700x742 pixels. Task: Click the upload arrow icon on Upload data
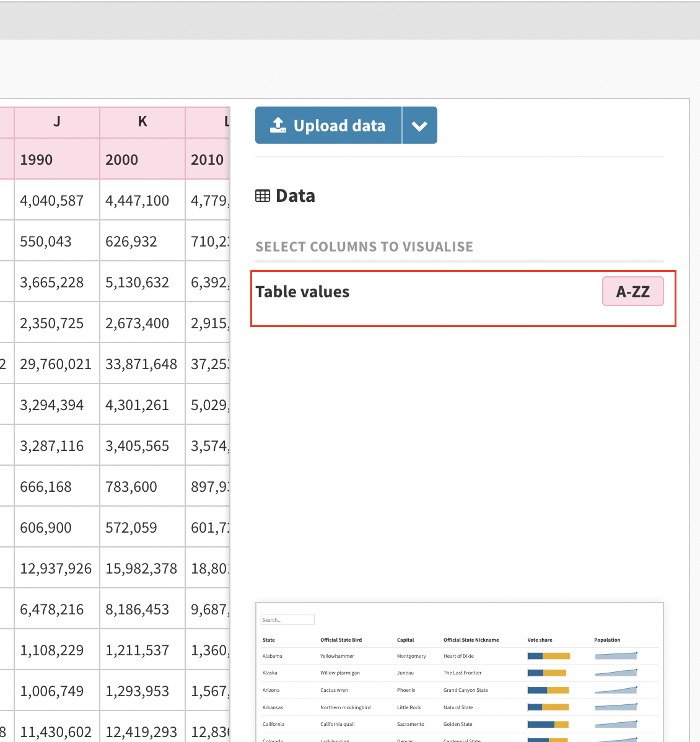[279, 125]
